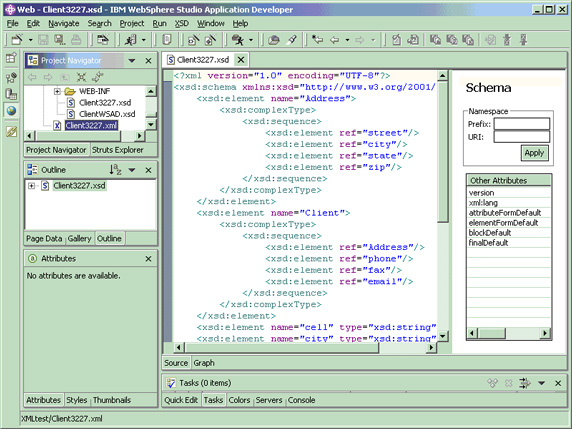Expand Client3227.xsd node in Outline
Image resolution: width=572 pixels, height=429 pixels.
32,186
